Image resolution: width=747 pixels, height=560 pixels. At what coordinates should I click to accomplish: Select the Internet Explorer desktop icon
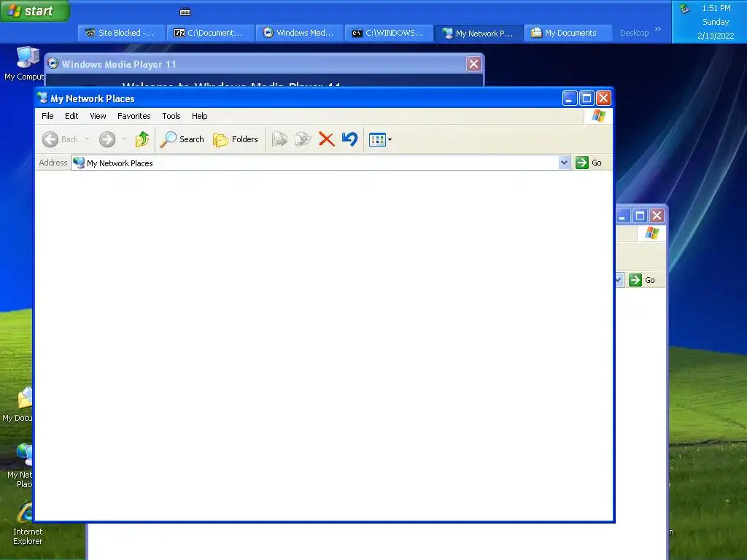27,524
